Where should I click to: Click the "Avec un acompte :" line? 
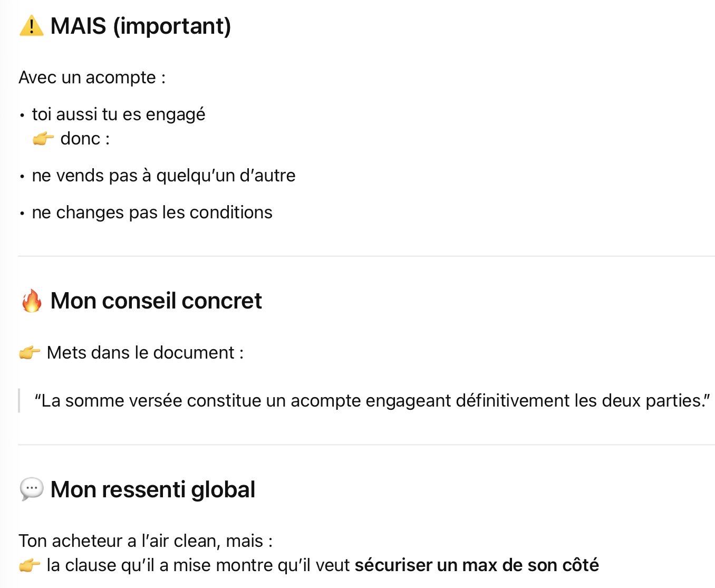[x=92, y=78]
